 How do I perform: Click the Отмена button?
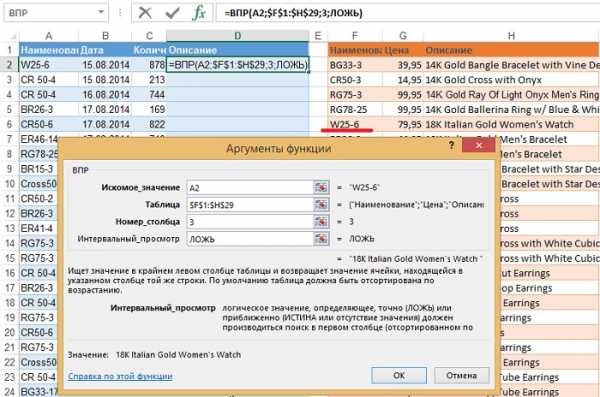point(461,375)
